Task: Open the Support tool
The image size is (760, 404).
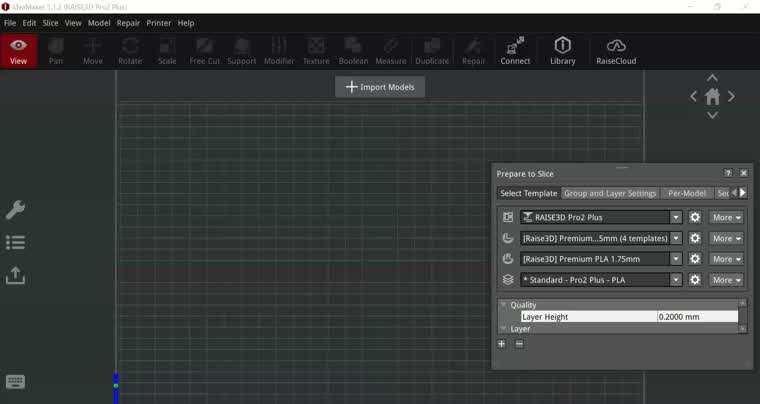Action: click(241, 51)
